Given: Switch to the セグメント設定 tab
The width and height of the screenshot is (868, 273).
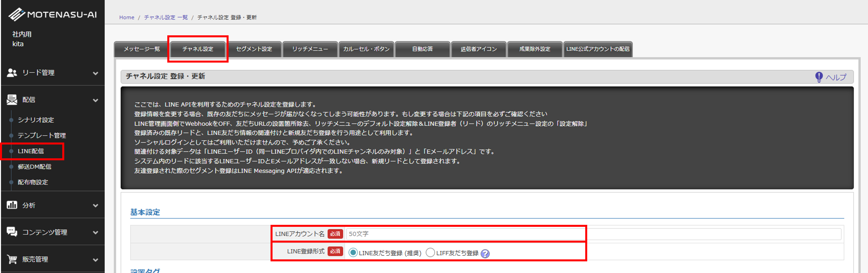Looking at the screenshot, I should [x=254, y=49].
